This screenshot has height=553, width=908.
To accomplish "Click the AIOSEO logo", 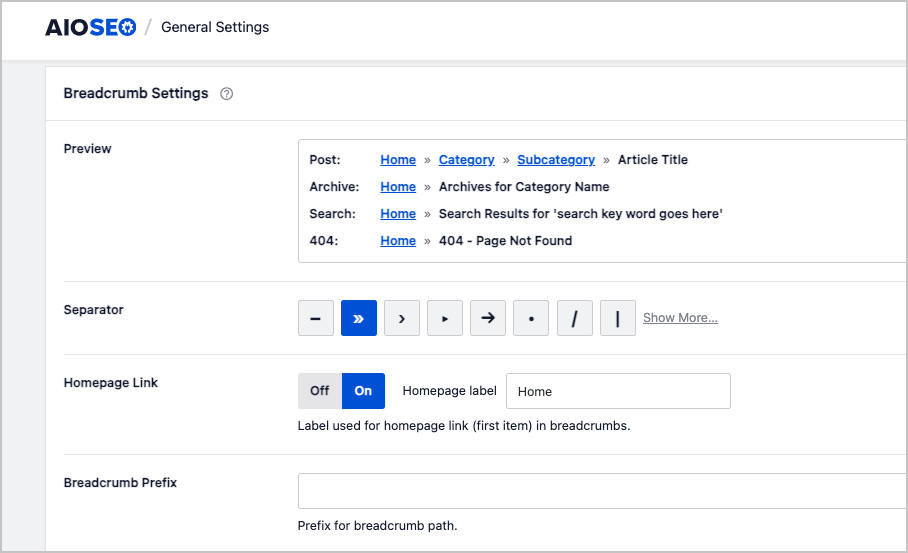I will coord(91,27).
